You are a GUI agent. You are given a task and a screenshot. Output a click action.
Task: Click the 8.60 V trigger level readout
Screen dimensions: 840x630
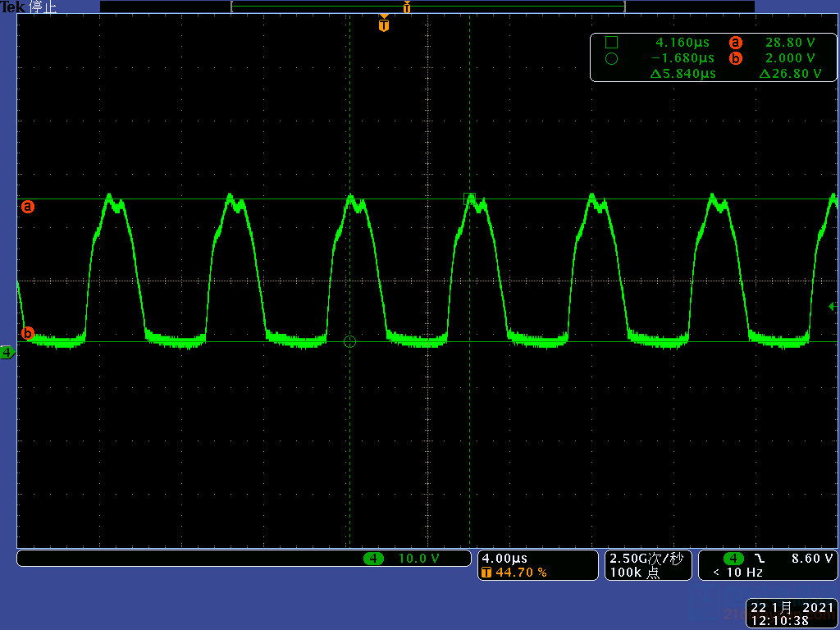point(812,558)
